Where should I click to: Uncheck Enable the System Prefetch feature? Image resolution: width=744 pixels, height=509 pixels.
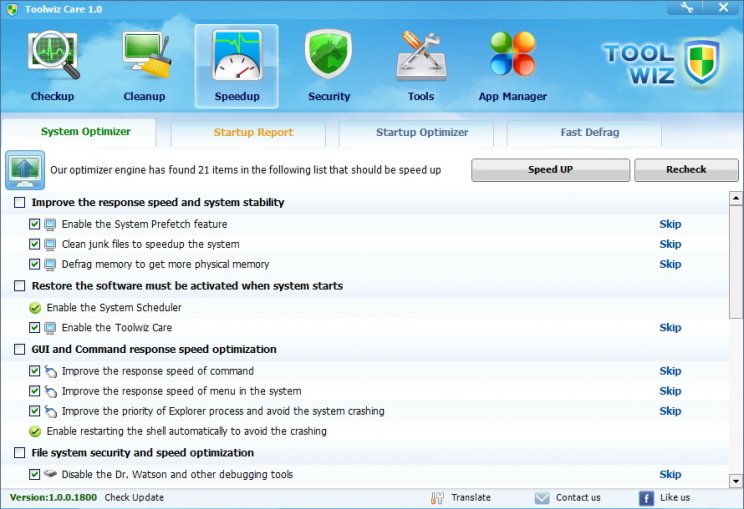pos(34,224)
